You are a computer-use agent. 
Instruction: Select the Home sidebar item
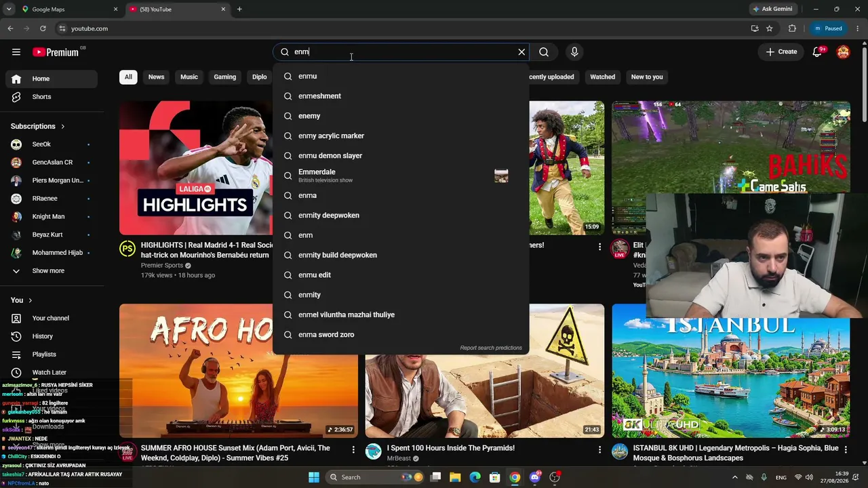[x=52, y=79]
